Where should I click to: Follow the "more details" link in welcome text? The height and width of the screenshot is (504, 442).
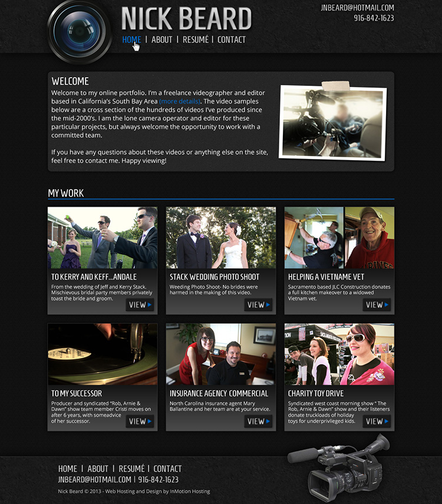coord(180,101)
